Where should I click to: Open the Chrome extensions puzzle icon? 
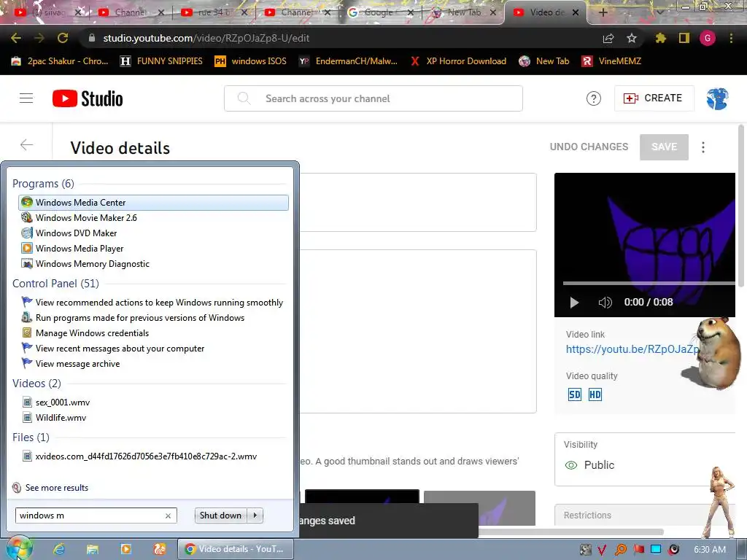[x=660, y=38]
